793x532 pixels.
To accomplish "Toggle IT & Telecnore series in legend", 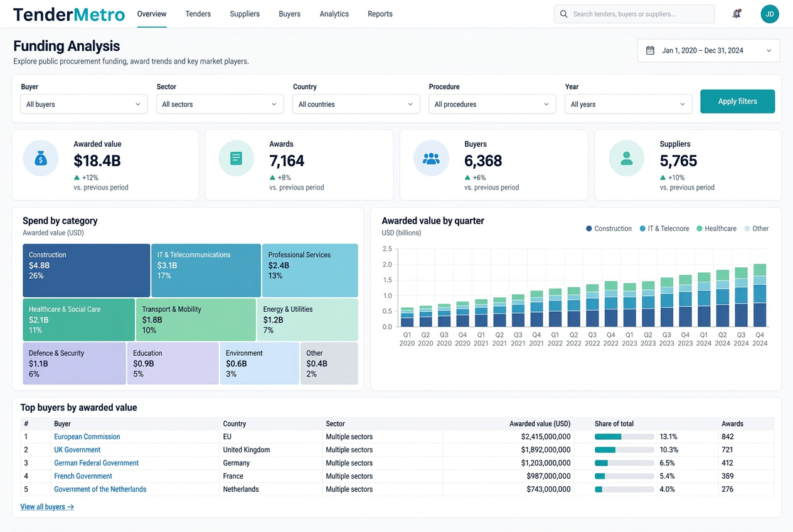I will [664, 229].
